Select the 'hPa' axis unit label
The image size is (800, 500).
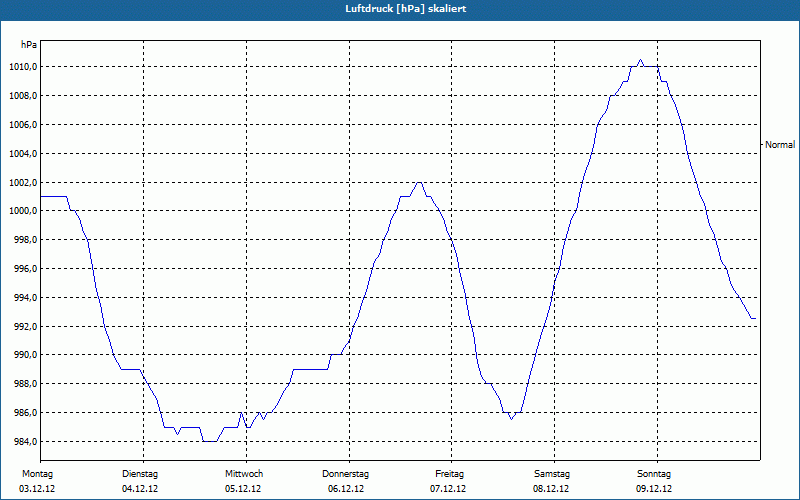click(29, 45)
